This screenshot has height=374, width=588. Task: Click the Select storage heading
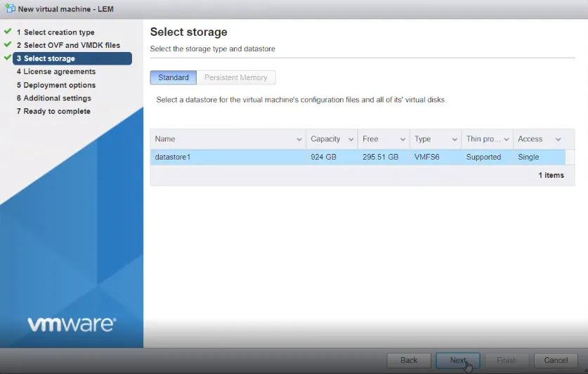(x=189, y=32)
